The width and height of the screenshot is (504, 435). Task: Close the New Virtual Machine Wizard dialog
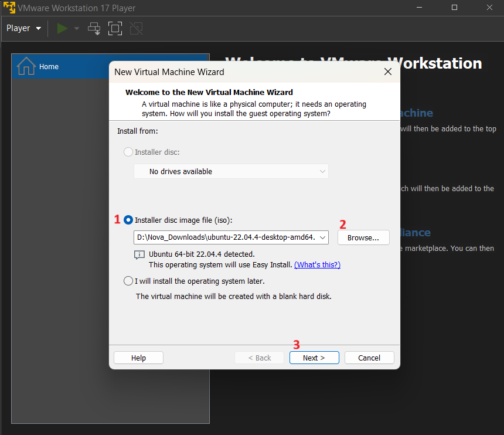click(x=388, y=72)
